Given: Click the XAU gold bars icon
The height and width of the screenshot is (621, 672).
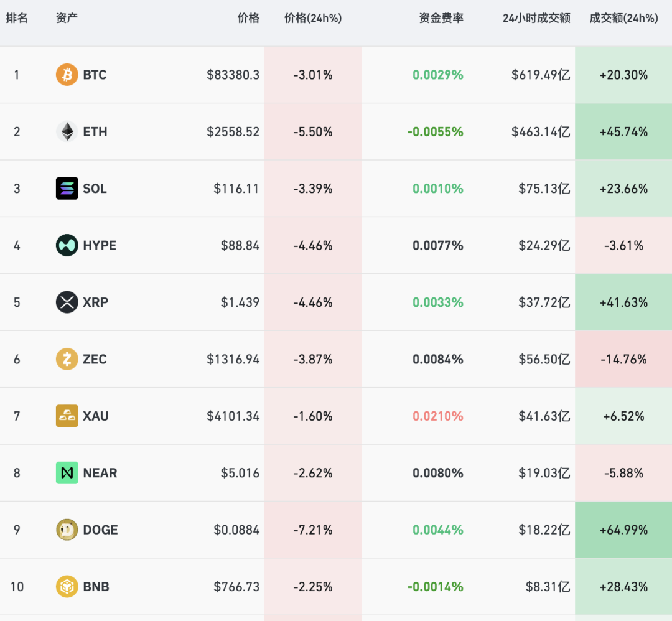Looking at the screenshot, I should tap(67, 416).
